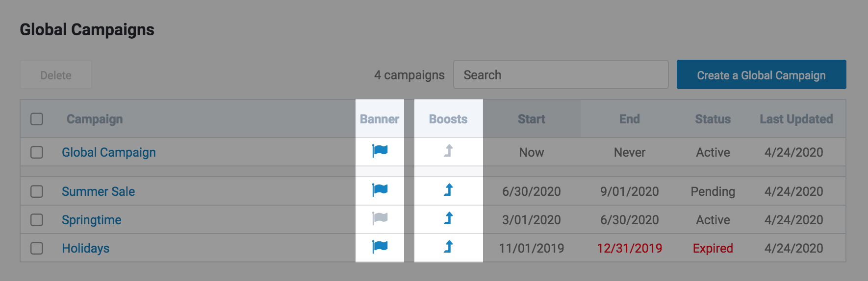
Task: Tick the select-all checkbox in table header
Action: pyautogui.click(x=37, y=119)
